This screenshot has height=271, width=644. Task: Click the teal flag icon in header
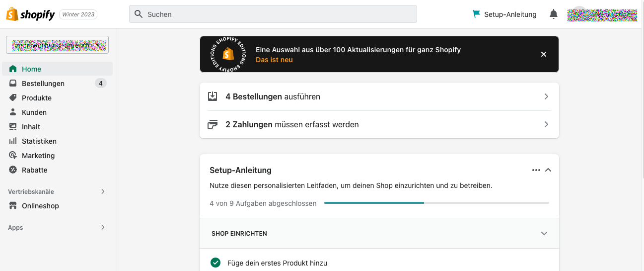click(477, 14)
